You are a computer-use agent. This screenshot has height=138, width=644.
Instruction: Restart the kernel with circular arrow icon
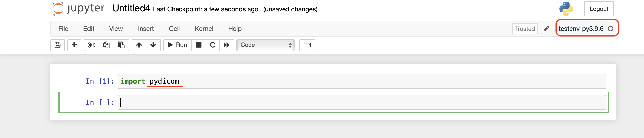click(x=213, y=45)
